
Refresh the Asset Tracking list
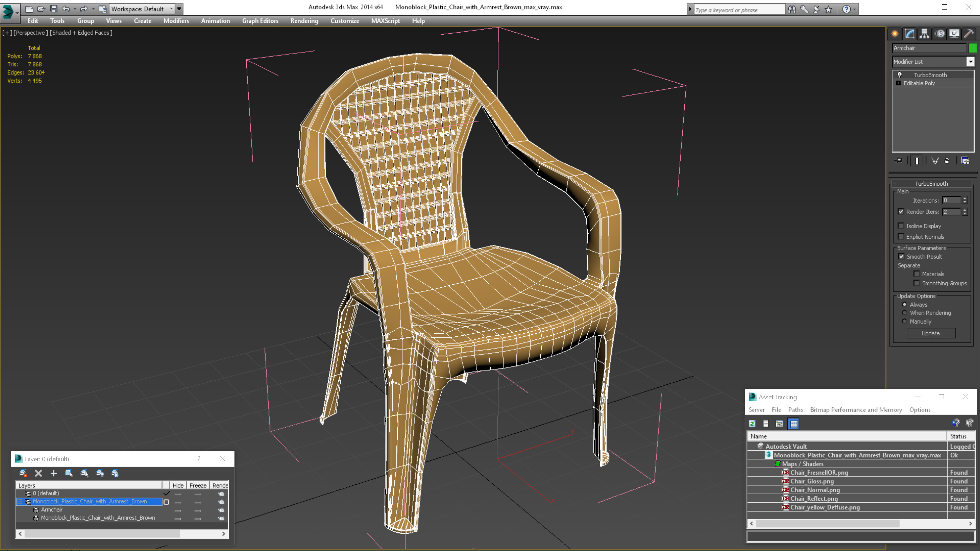tap(752, 423)
